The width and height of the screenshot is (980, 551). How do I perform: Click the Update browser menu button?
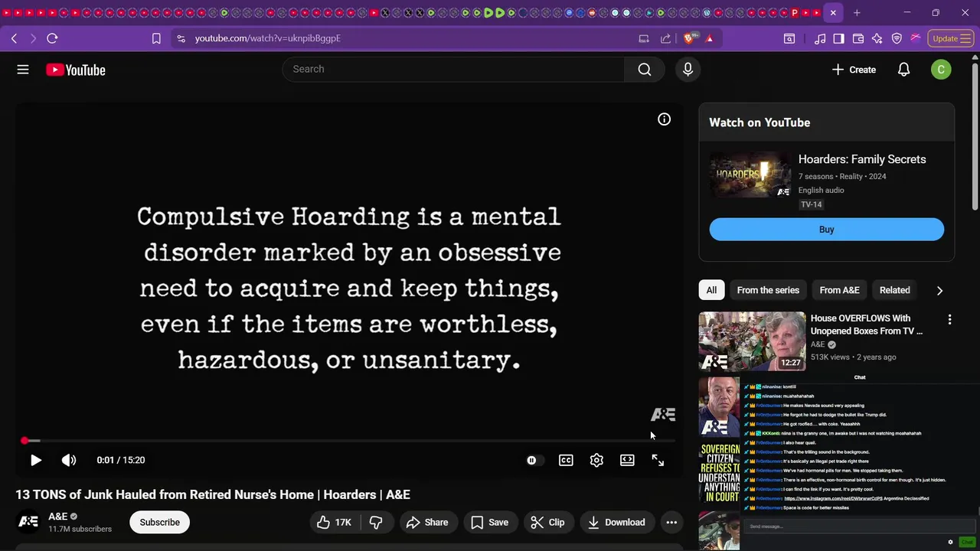tap(950, 38)
